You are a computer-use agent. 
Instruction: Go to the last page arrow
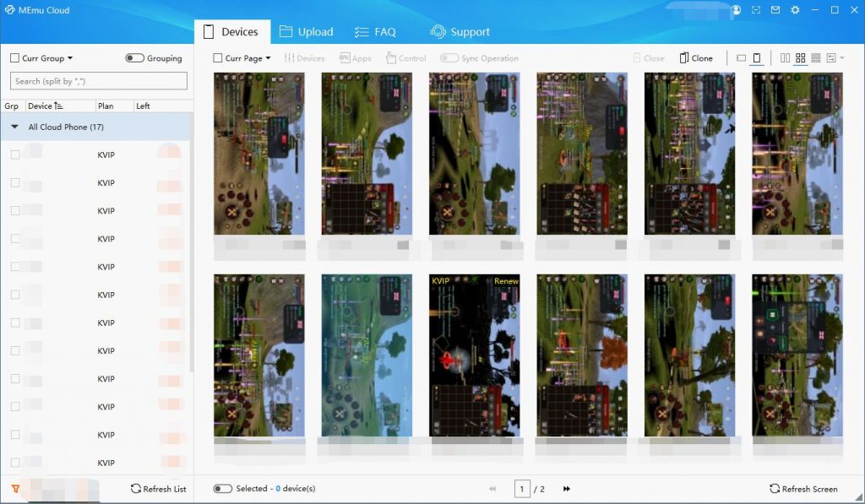567,489
